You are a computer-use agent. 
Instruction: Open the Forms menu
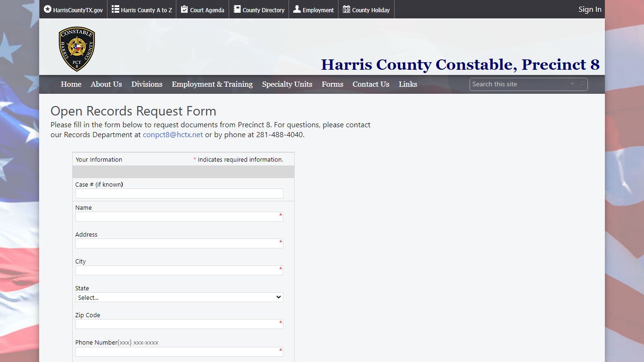pyautogui.click(x=332, y=84)
